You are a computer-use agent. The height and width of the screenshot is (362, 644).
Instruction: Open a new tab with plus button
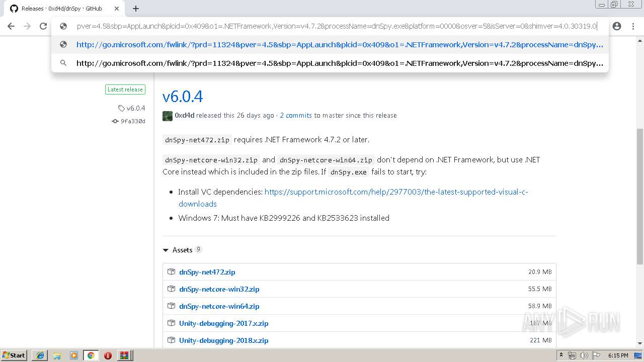tap(136, 9)
